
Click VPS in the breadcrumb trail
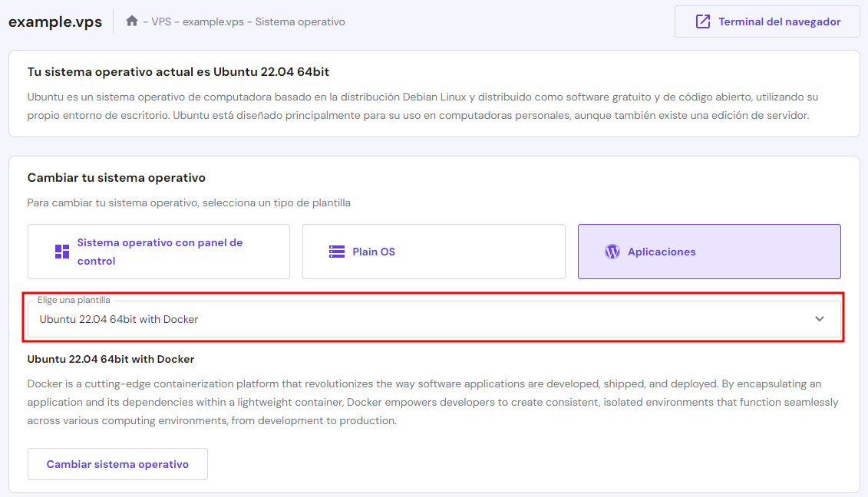click(x=160, y=21)
